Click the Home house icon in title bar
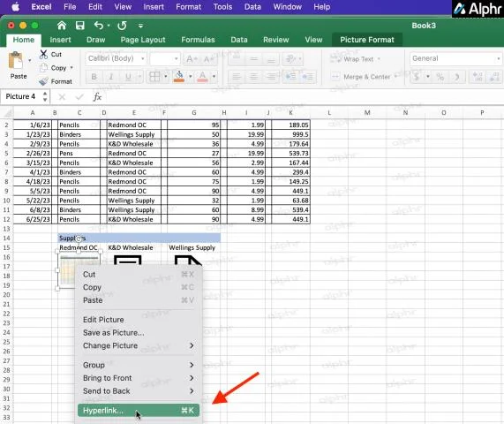This screenshot has height=424, width=504. click(x=62, y=26)
